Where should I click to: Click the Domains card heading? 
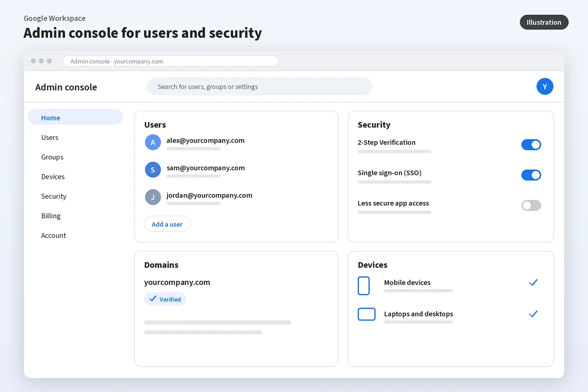pyautogui.click(x=161, y=265)
